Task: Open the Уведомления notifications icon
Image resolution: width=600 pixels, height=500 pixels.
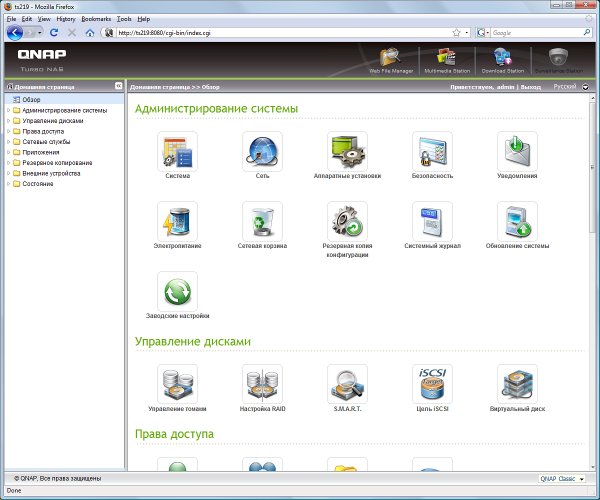Action: point(517,151)
